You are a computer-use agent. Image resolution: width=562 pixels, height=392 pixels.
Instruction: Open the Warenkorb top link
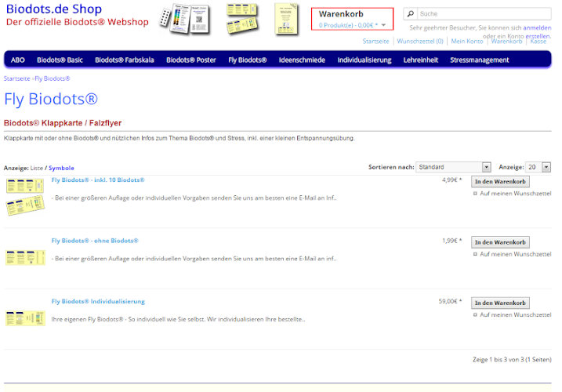(x=506, y=42)
